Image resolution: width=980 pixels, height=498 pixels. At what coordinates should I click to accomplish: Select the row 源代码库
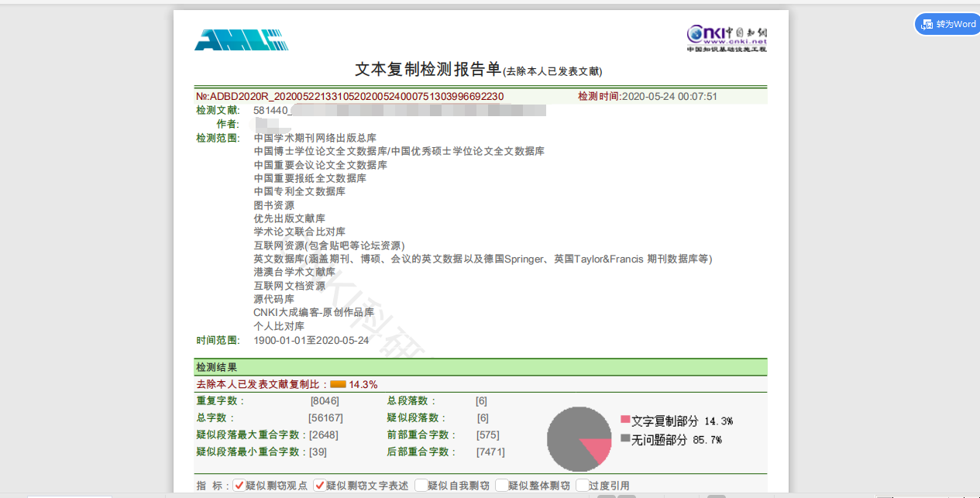273,299
